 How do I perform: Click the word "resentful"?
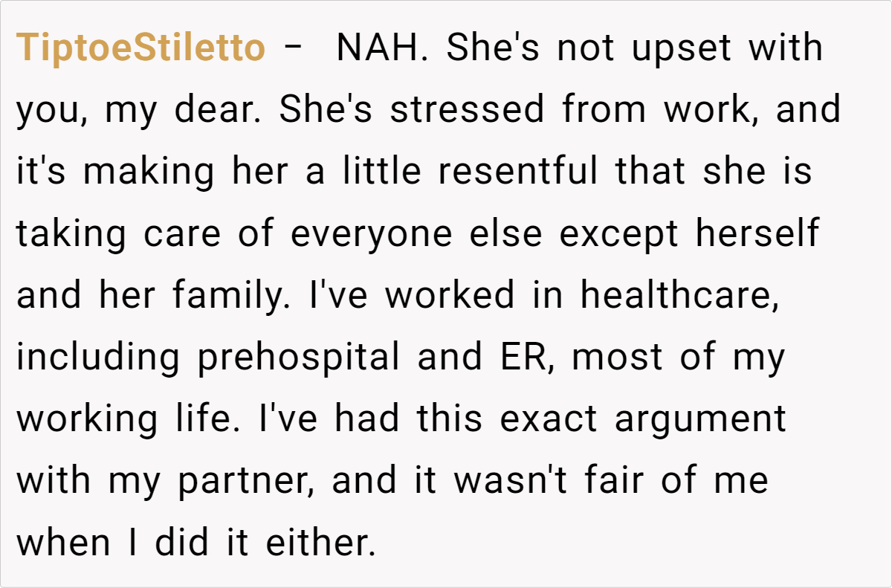(x=517, y=172)
